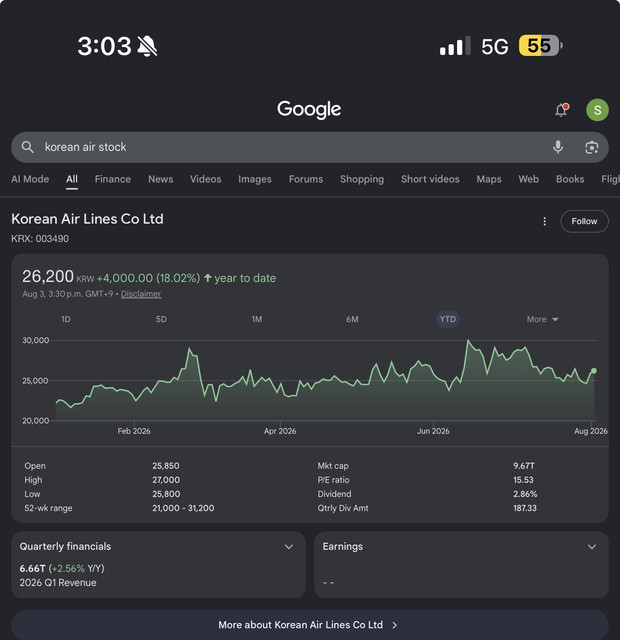Follow Korean Air Lines stock
Screen dimensions: 620x640
tap(584, 221)
